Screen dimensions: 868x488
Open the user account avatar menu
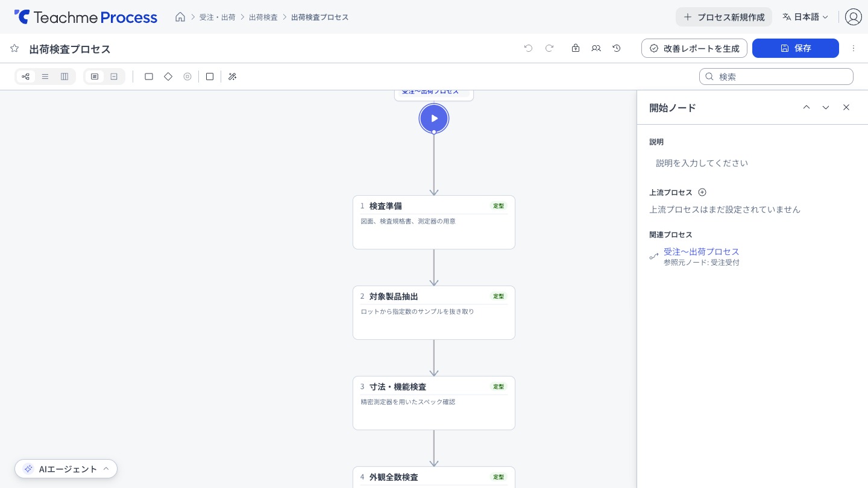(853, 17)
